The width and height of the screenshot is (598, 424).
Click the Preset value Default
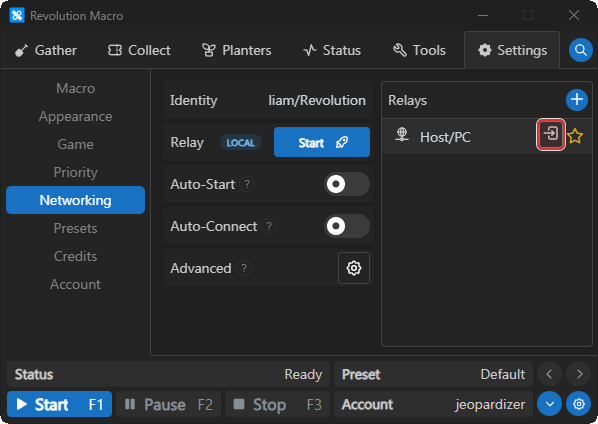pyautogui.click(x=503, y=374)
